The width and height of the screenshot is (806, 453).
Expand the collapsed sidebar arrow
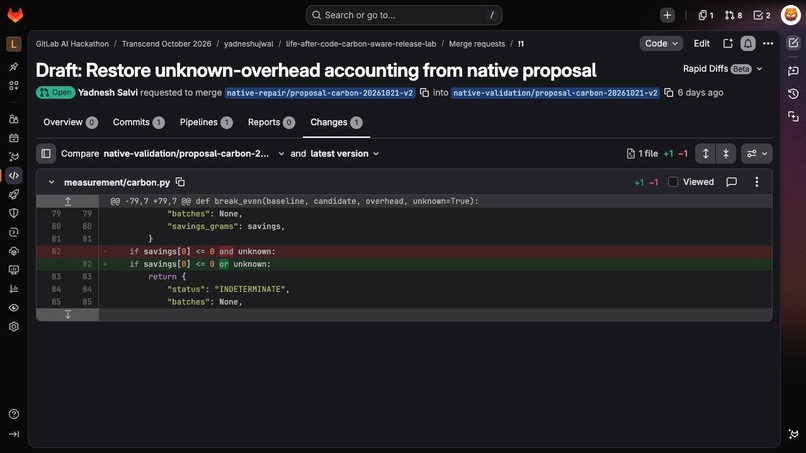point(14,434)
